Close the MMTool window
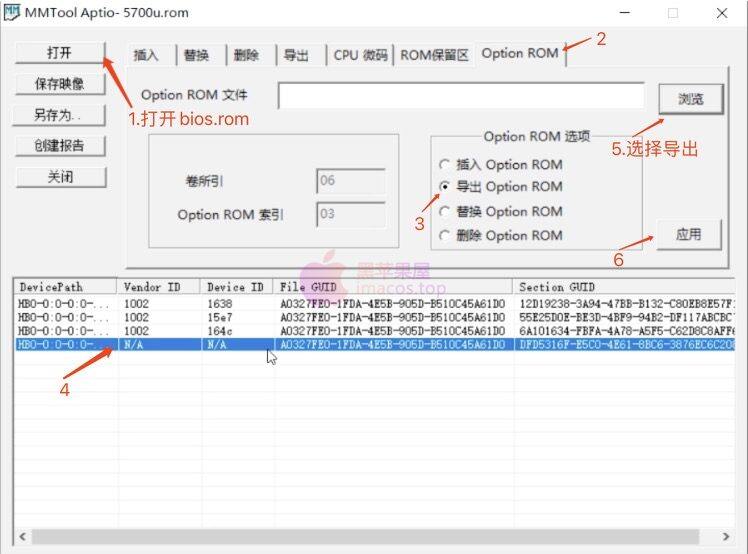Image resolution: width=748 pixels, height=554 pixels. pos(722,13)
